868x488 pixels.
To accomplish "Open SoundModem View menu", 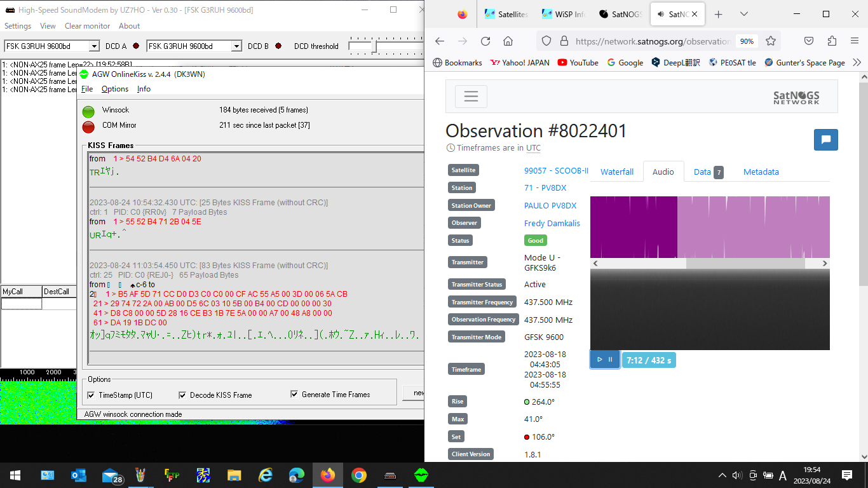I will 48,26.
